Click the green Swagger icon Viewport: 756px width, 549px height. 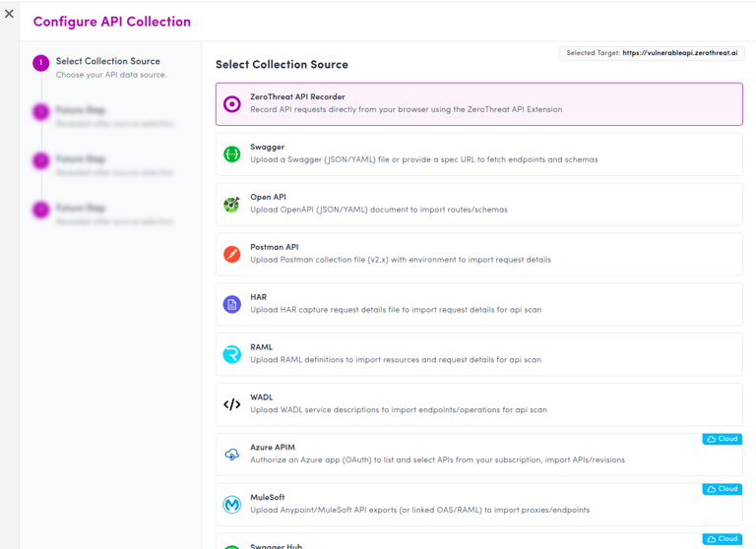click(232, 154)
